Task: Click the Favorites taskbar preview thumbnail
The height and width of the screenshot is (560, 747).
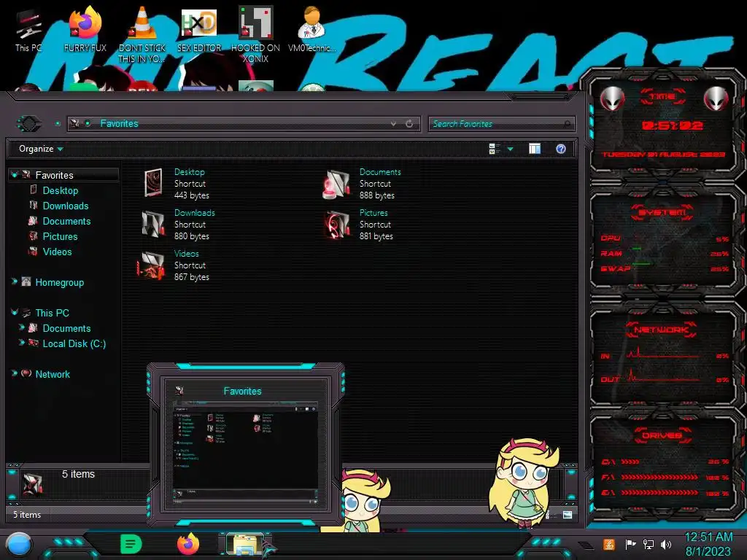Action: 246,451
